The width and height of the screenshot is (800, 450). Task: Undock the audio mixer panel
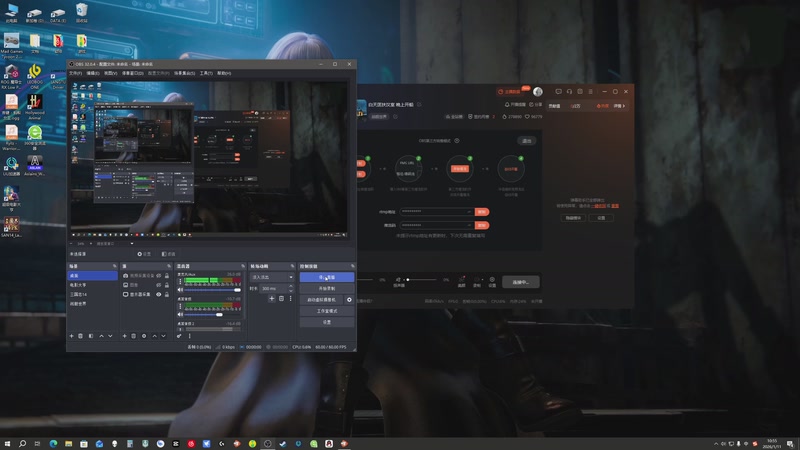243,266
